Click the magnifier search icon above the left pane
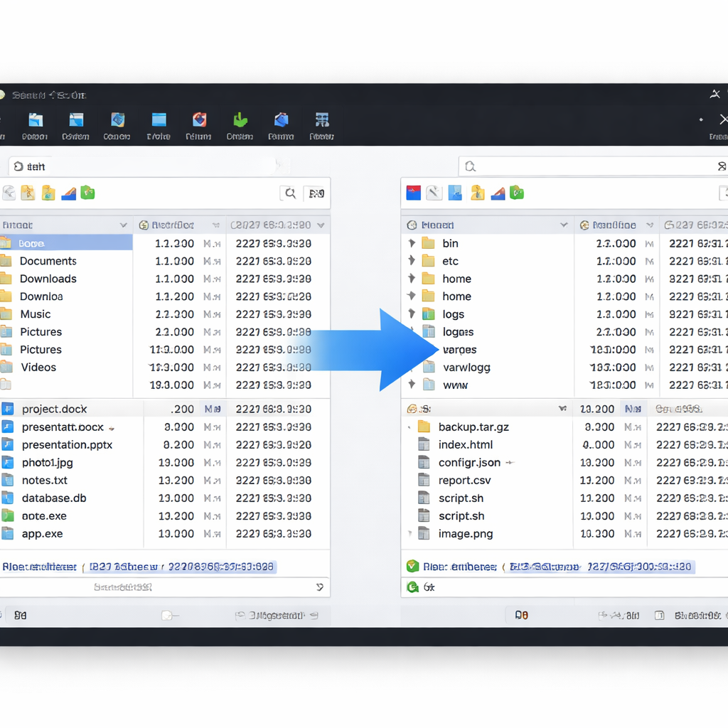 289,193
